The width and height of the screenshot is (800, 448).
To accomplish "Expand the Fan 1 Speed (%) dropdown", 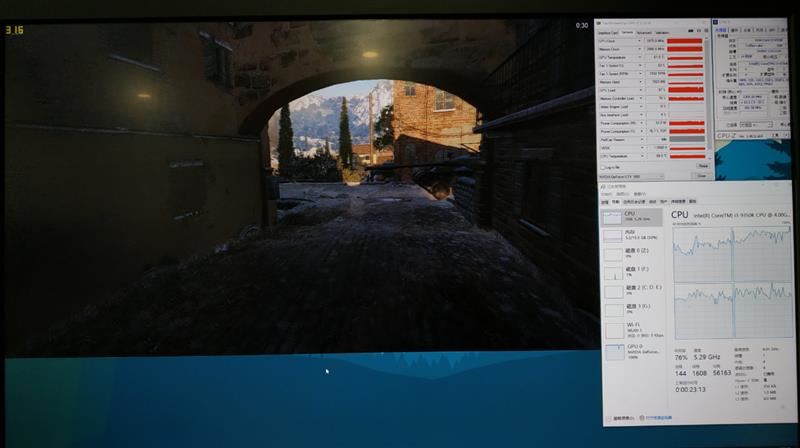I will pos(640,66).
